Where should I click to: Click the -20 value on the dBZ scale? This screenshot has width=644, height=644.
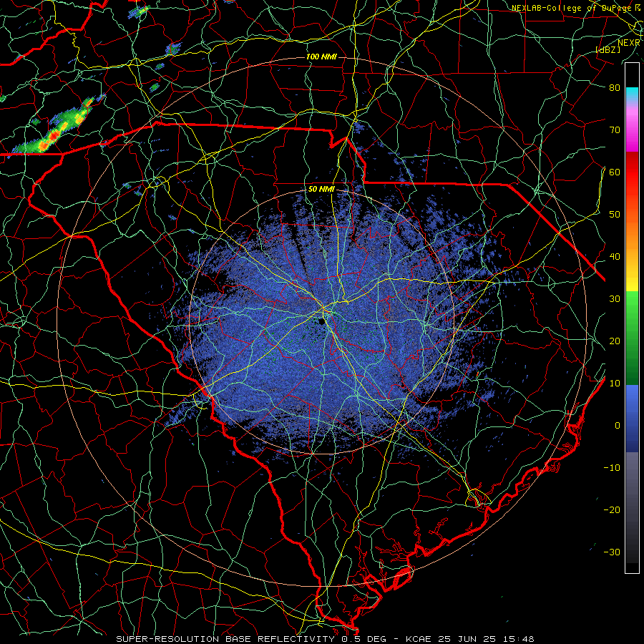pos(612,510)
